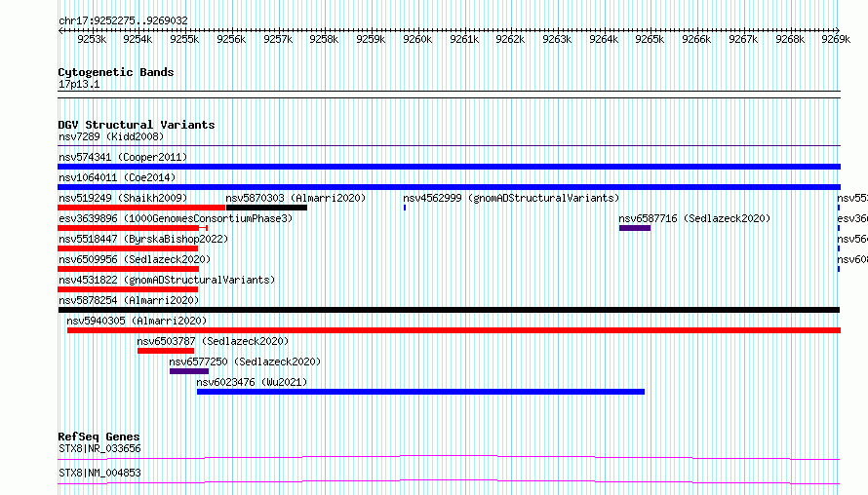Click the nsv1064011 (Coe2014) label
The height and width of the screenshot is (495, 868).
117,177
